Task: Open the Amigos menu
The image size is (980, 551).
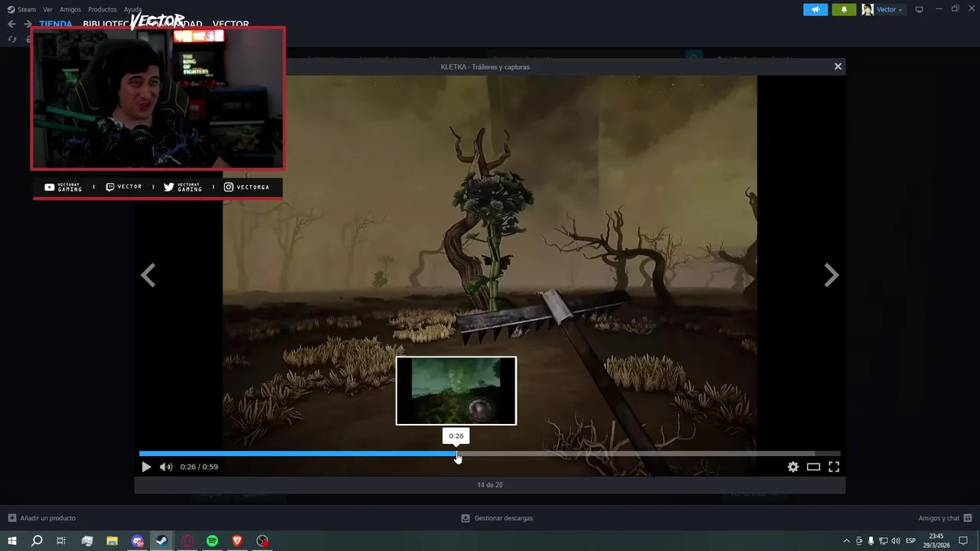Action: click(x=70, y=9)
